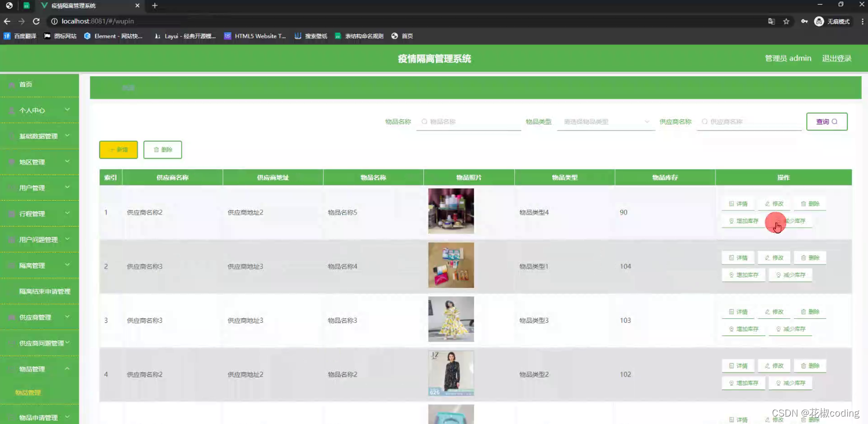Viewport: 868px width, 424px height.
Task: Expand 基础数据管理 sidebar menu
Action: (x=39, y=136)
